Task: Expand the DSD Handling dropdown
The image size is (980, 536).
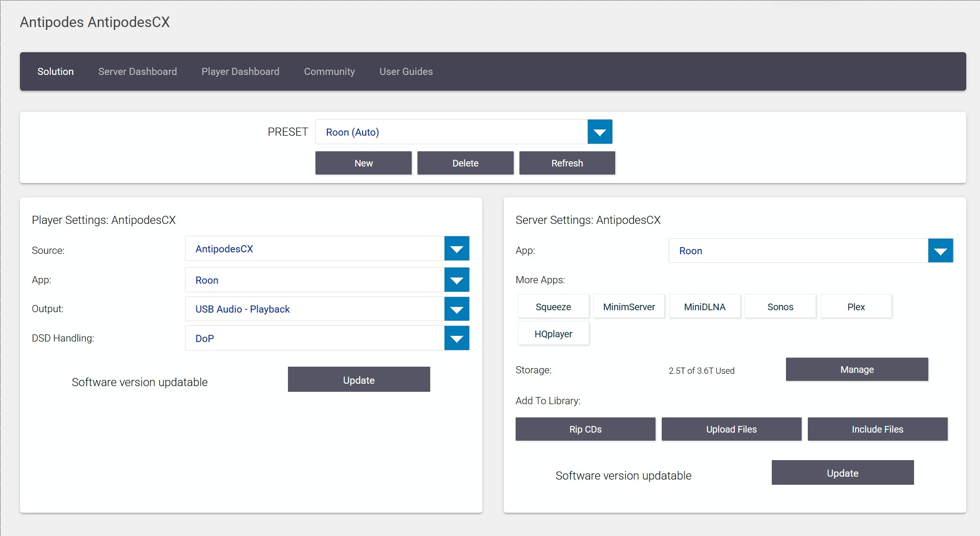Action: click(x=456, y=338)
